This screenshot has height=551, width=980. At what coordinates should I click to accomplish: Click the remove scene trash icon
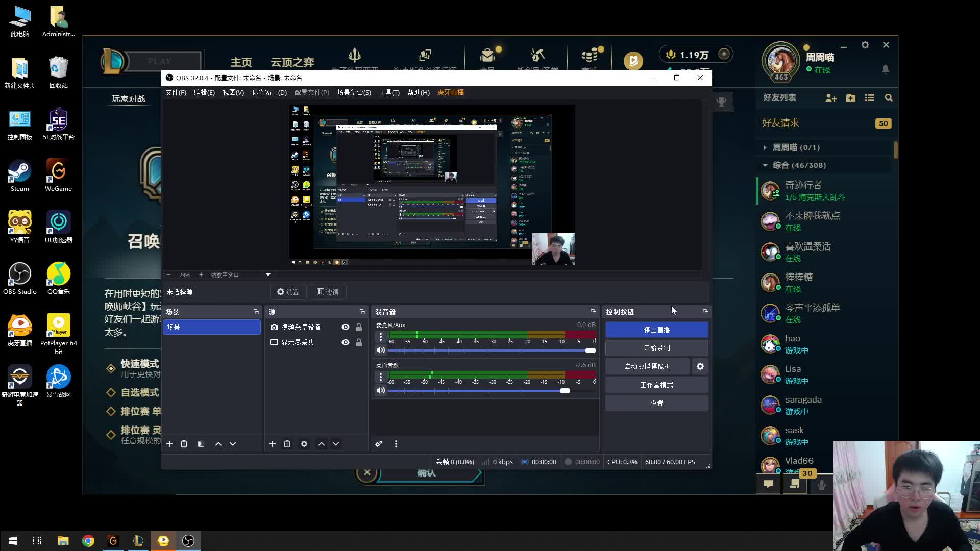(x=184, y=444)
